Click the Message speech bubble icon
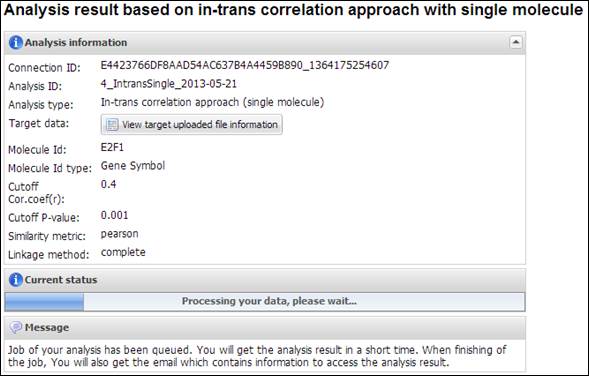The image size is (589, 376). pos(15,328)
